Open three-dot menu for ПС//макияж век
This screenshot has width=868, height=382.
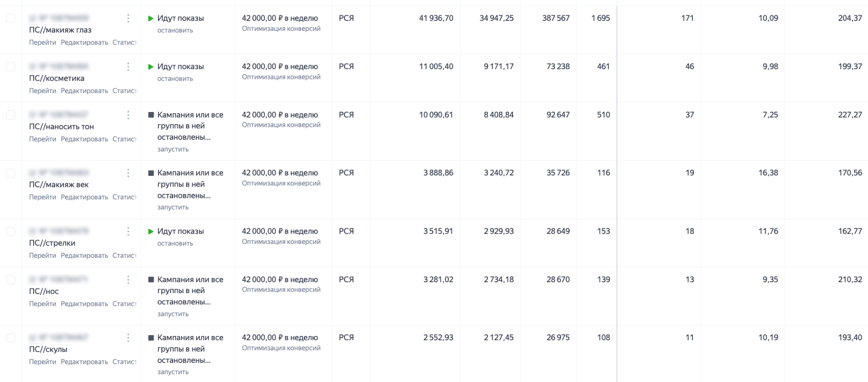tap(128, 173)
